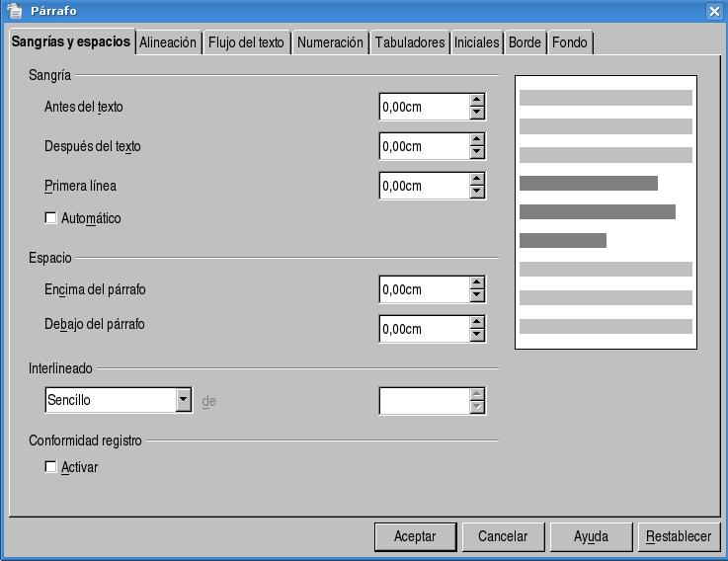Decrease the Después del texto indent value

coord(477,153)
